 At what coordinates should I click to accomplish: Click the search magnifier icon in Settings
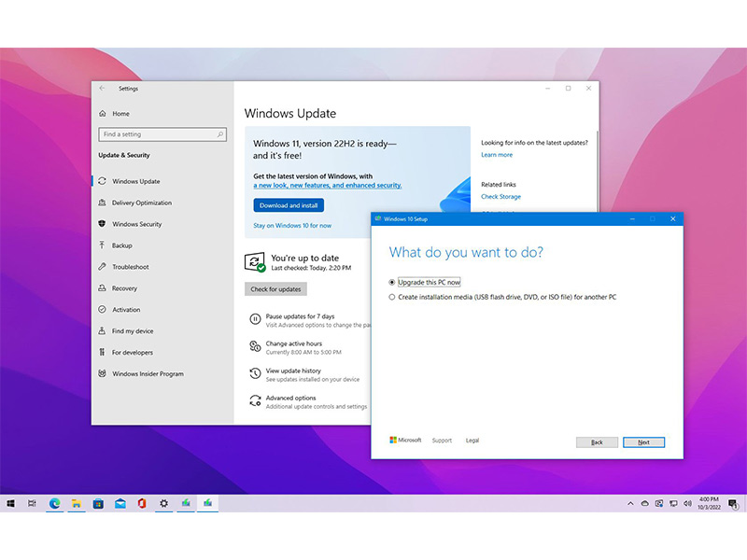coord(219,134)
